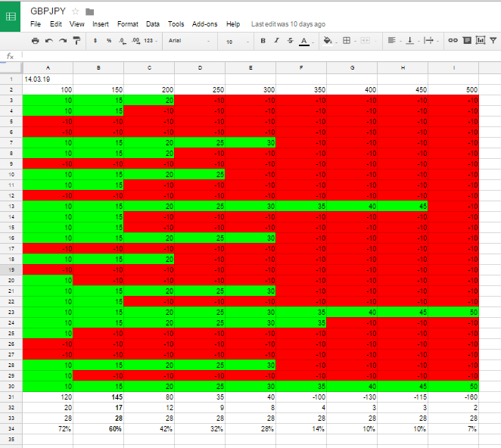The image size is (501, 448).
Task: Click the Merge cells icon
Action: click(366, 41)
